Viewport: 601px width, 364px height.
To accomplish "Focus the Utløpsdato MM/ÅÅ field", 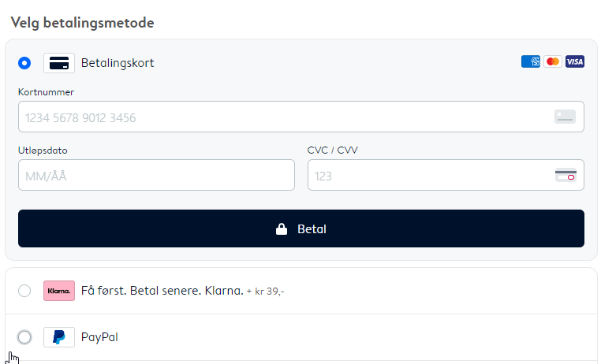I will [x=156, y=175].
